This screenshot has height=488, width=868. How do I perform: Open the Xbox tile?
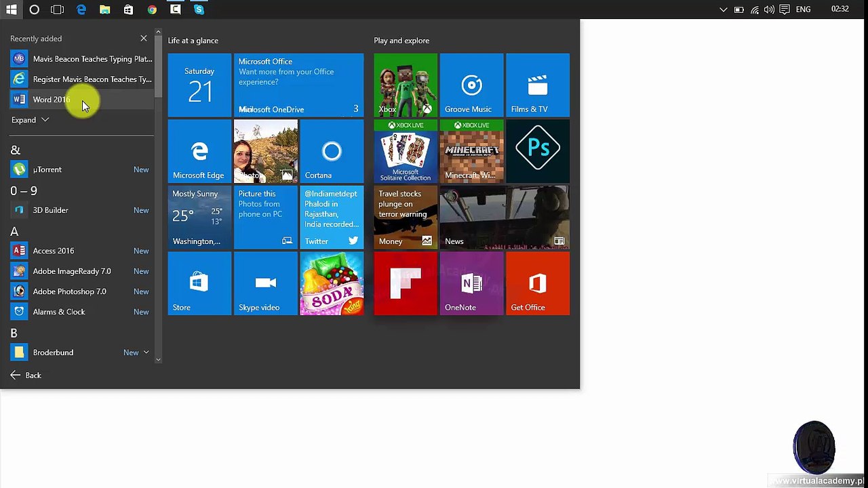406,85
